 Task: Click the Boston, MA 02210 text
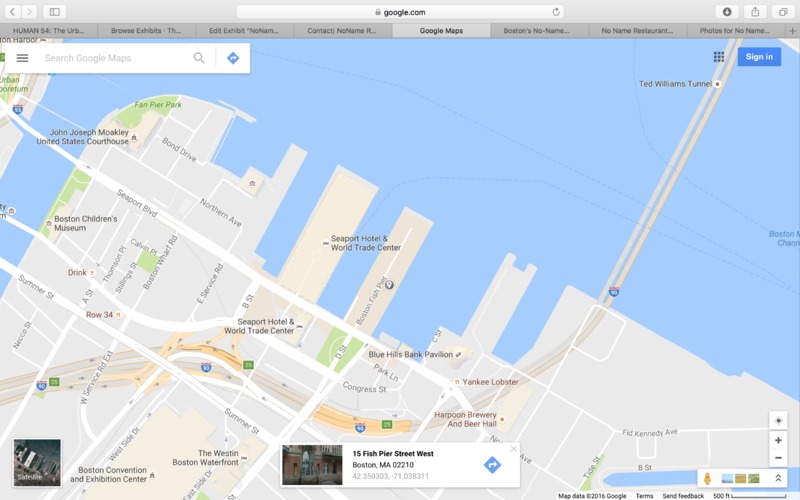(383, 465)
